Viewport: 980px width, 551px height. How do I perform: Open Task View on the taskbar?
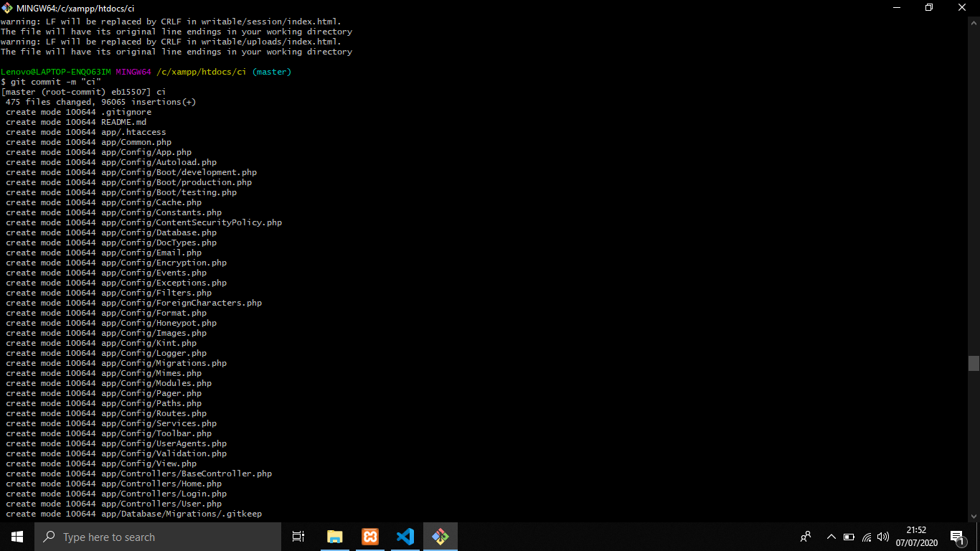point(298,537)
